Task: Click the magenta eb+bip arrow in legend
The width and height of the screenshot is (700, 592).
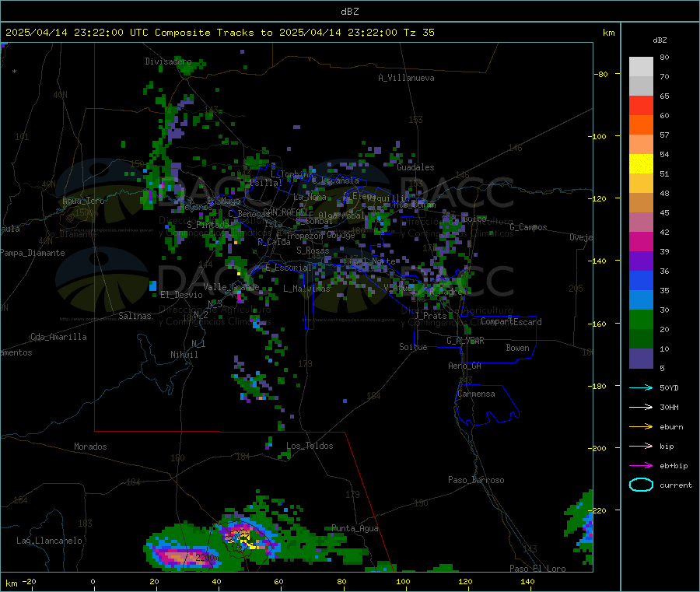Action: click(x=641, y=466)
